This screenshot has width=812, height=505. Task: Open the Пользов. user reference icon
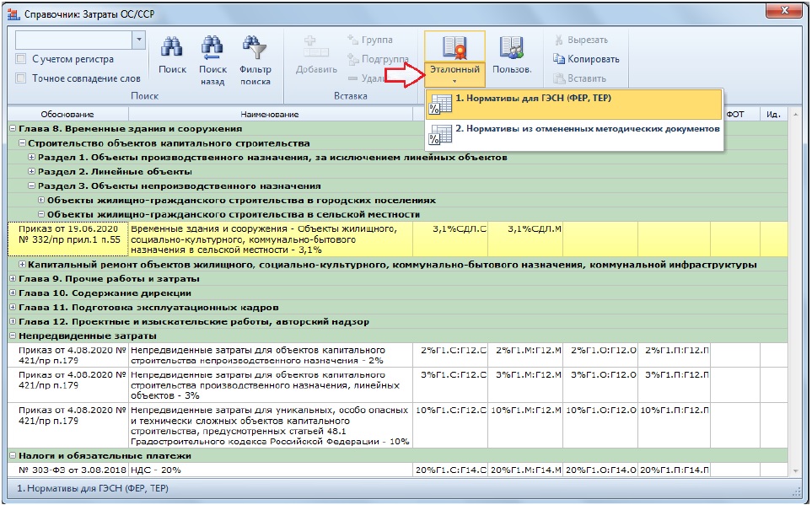click(512, 48)
